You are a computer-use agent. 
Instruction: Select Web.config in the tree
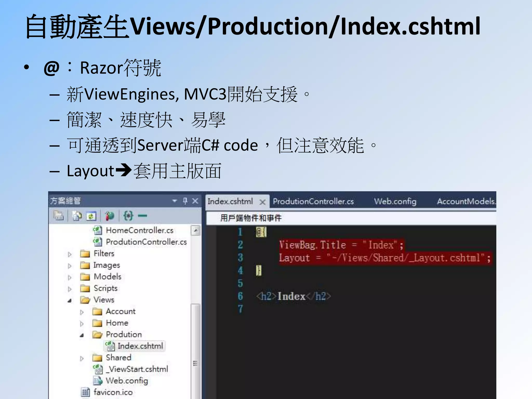coord(127,381)
